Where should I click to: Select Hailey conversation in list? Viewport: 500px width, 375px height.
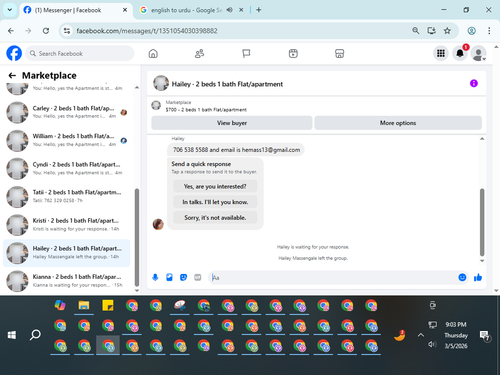67,253
